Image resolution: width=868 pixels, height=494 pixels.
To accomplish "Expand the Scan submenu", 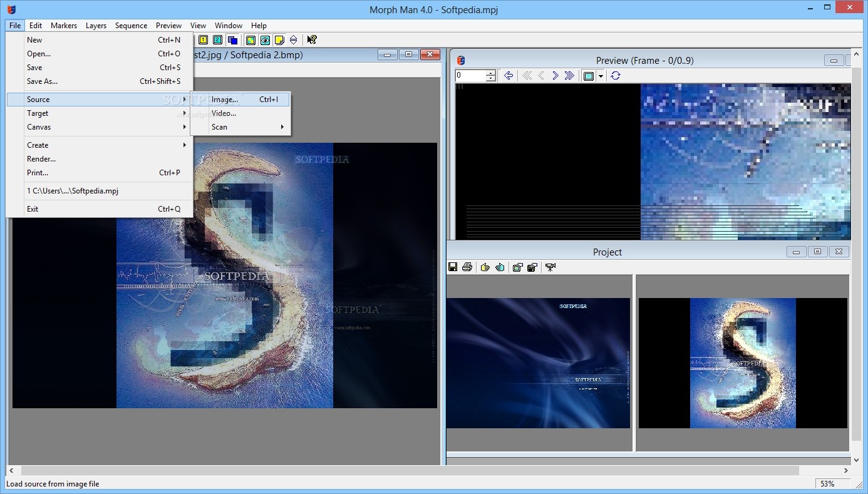I will click(240, 127).
